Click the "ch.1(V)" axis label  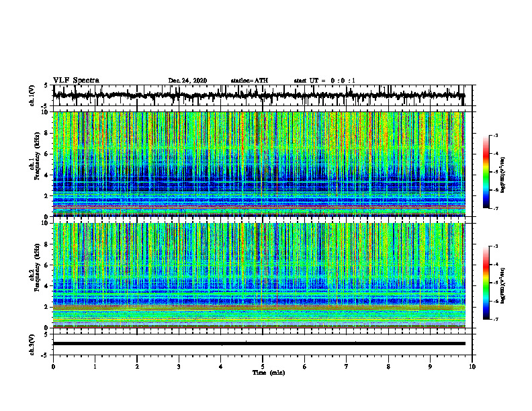pos(32,95)
